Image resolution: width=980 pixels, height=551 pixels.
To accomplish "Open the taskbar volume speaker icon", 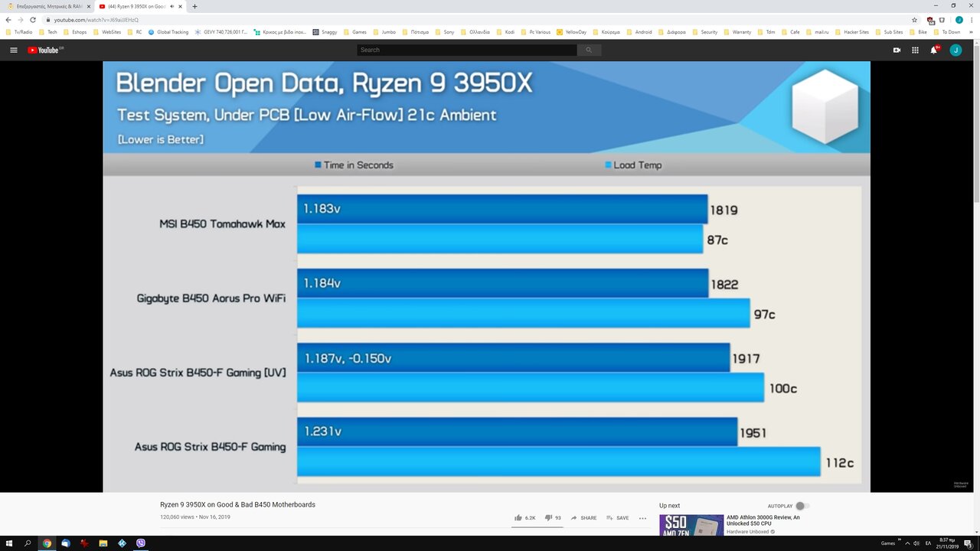I will 916,543.
